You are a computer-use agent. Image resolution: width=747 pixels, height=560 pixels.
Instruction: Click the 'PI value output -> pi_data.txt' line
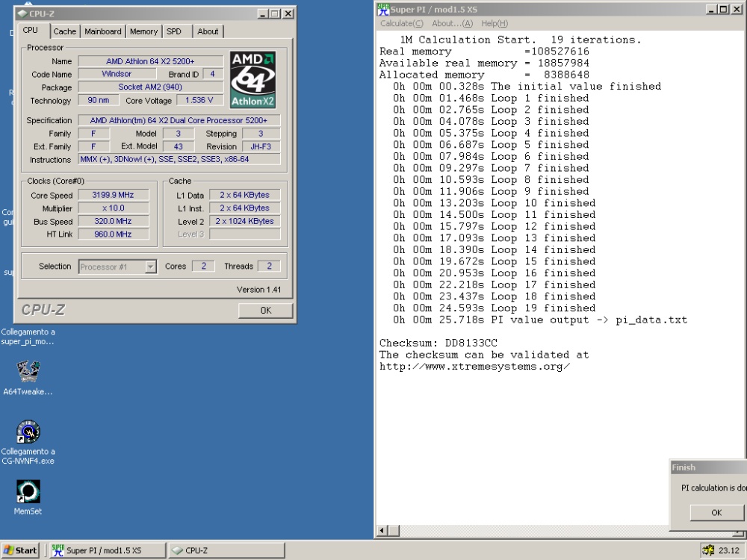coord(540,320)
